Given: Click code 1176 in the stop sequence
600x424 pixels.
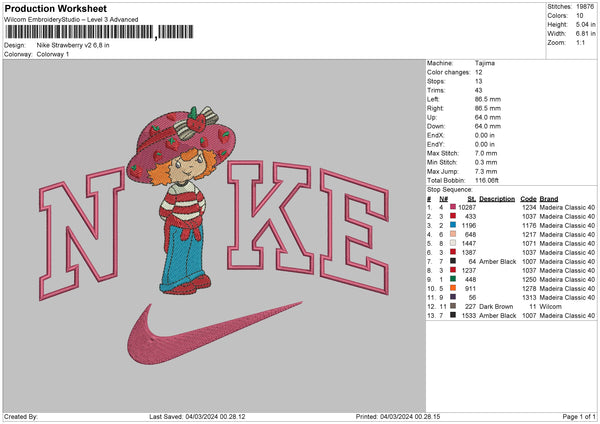Looking at the screenshot, I should click(x=529, y=225).
